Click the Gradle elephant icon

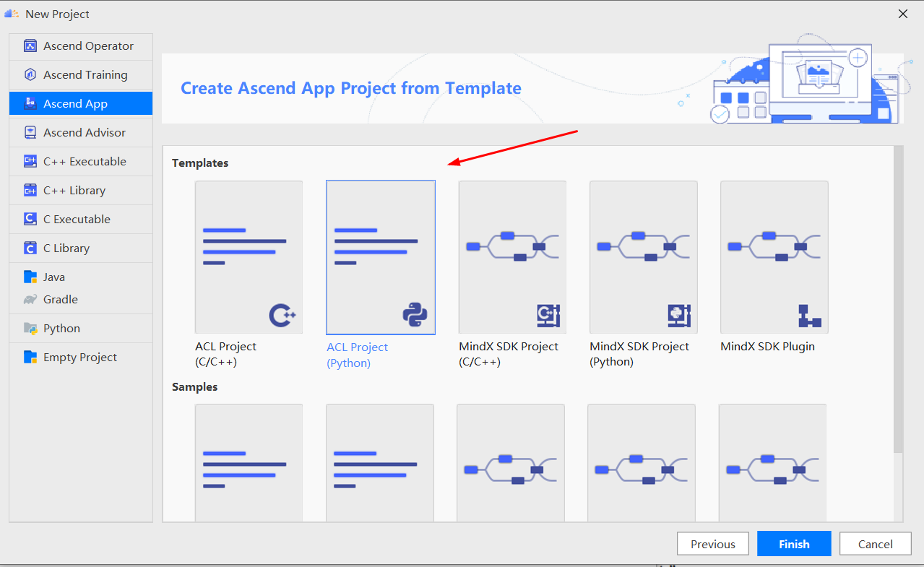pos(30,300)
